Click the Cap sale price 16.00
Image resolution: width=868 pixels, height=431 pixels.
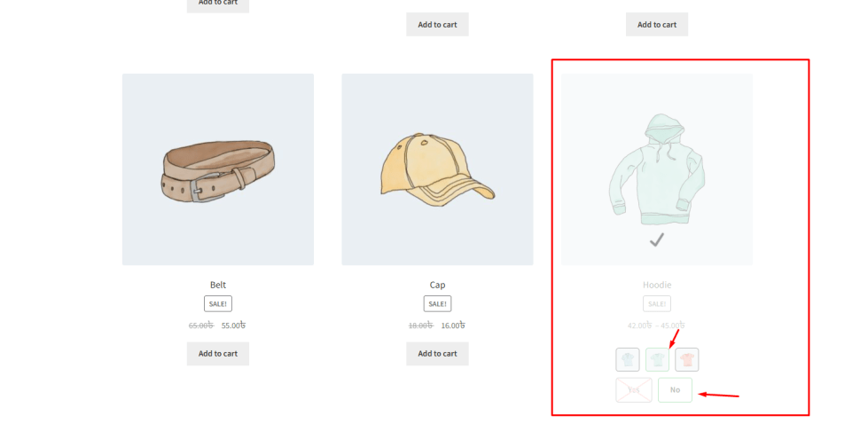tap(453, 325)
